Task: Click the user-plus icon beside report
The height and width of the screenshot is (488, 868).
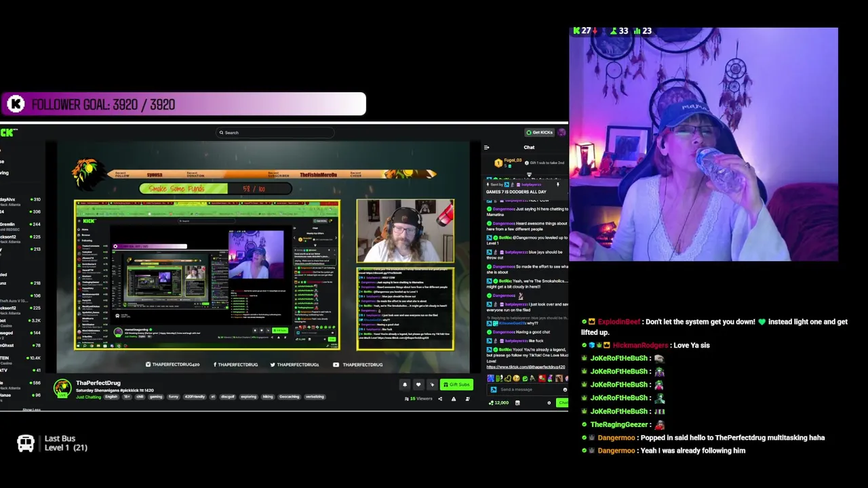Action: click(467, 399)
